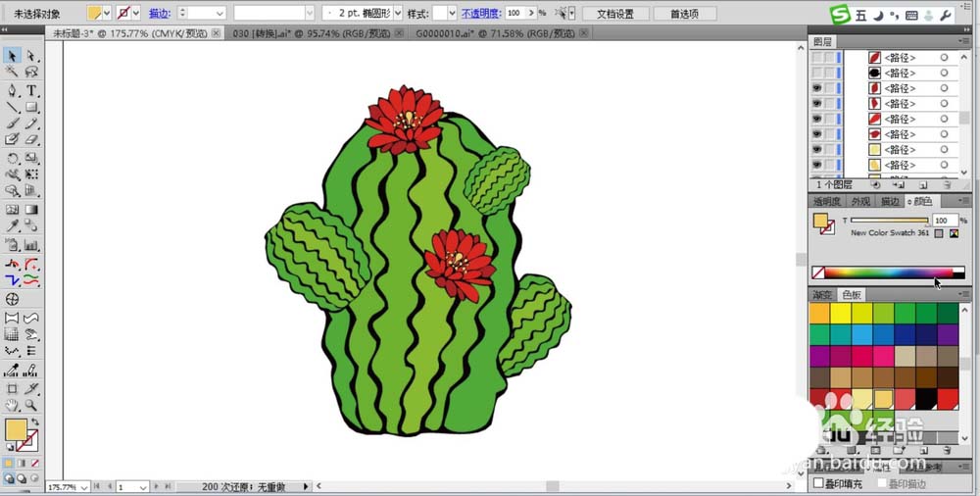This screenshot has width=980, height=496.
Task: Click the Sogou input method S logo
Action: click(841, 14)
